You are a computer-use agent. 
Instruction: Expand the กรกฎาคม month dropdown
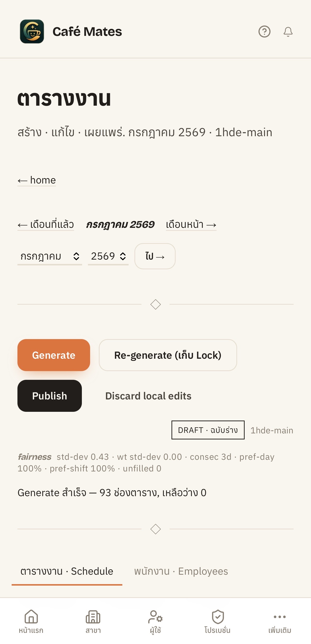(50, 256)
